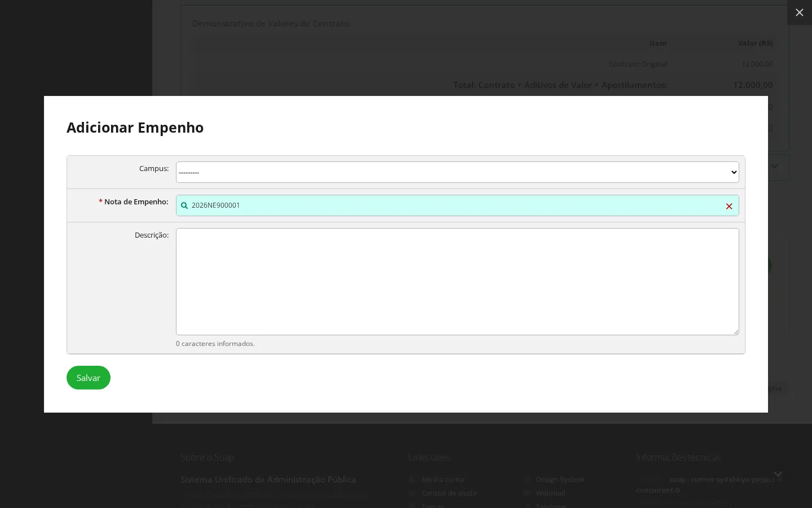Click the Central de ajuda icon

click(412, 493)
